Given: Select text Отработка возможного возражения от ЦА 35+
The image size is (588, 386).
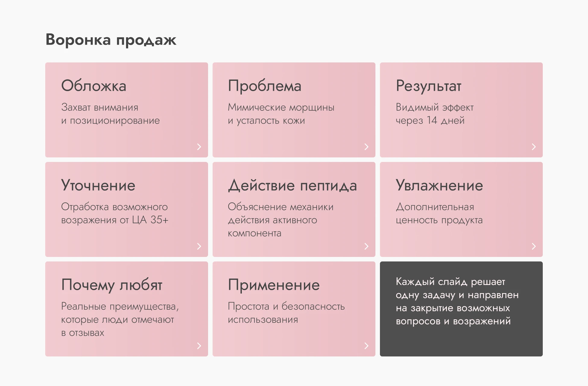Looking at the screenshot, I should coord(115,214).
